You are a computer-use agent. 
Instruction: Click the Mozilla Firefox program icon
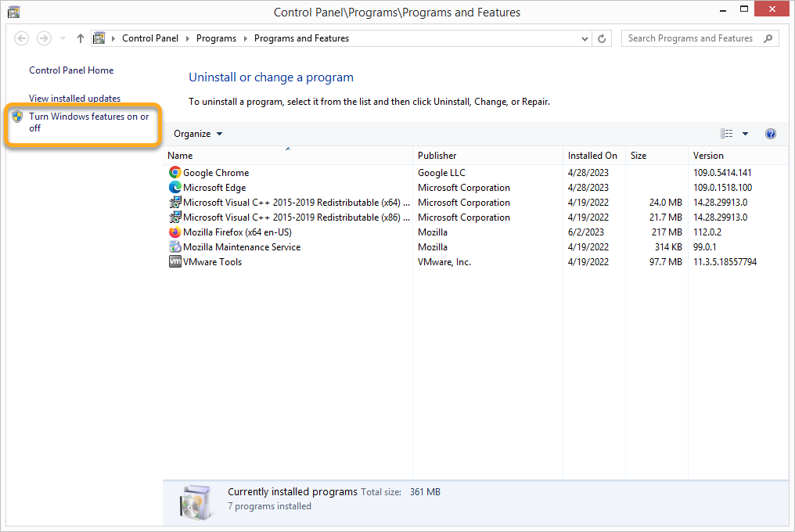pyautogui.click(x=174, y=232)
